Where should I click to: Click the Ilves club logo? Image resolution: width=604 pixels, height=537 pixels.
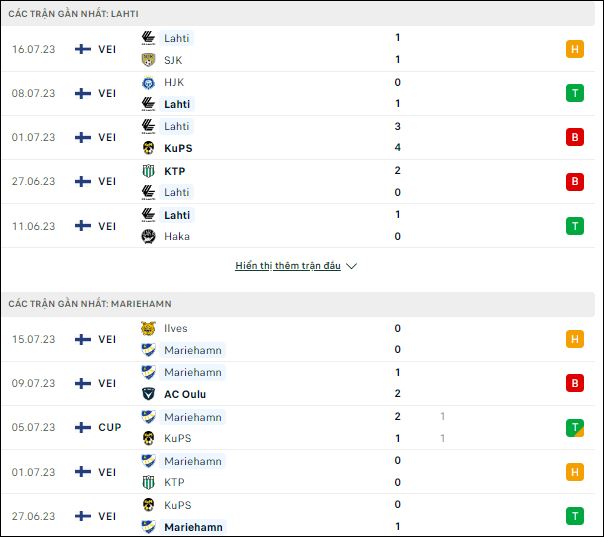coord(148,328)
